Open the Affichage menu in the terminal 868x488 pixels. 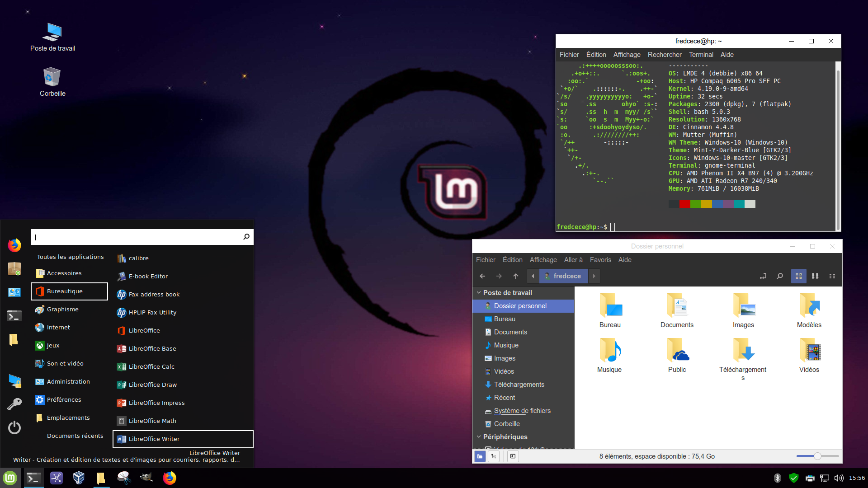(627, 55)
